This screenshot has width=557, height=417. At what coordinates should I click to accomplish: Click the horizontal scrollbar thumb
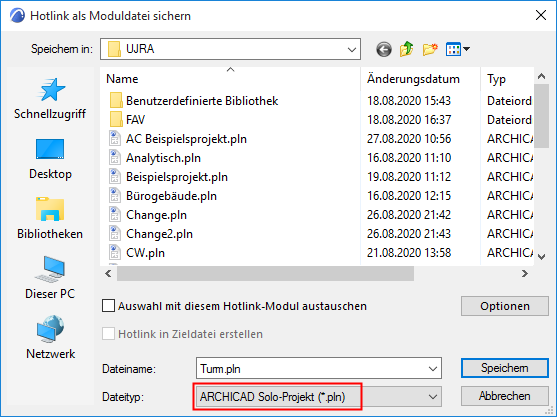[265, 274]
